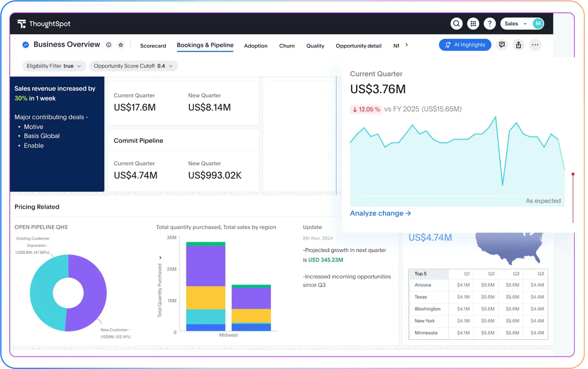This screenshot has width=588, height=369.
Task: Switch to the Churn tab
Action: tap(287, 46)
